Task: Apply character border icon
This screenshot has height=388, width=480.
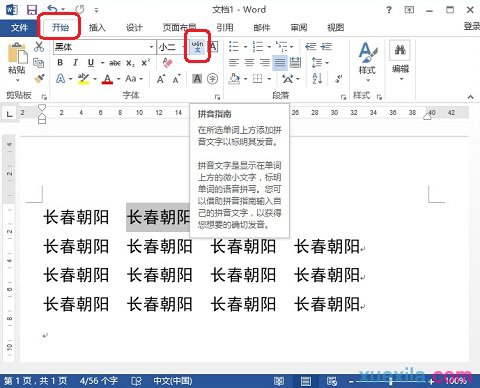Action: 213,46
